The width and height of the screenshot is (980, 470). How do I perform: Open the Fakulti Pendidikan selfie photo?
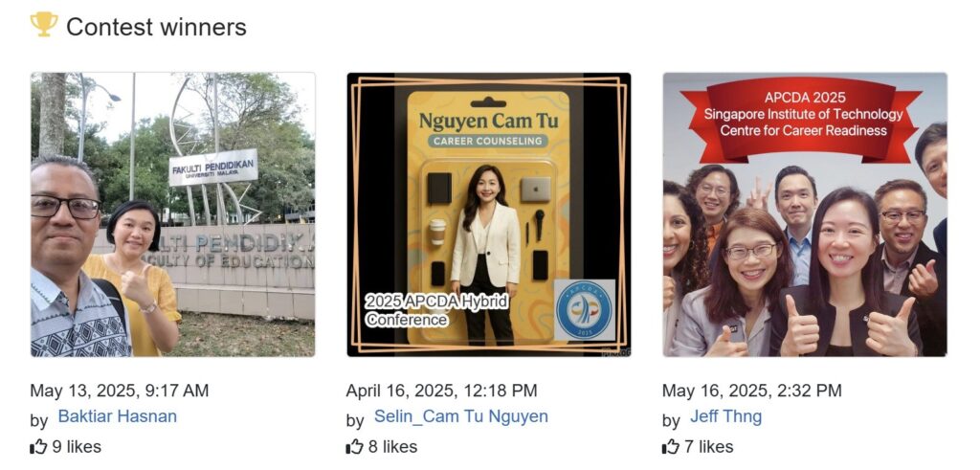[172, 214]
